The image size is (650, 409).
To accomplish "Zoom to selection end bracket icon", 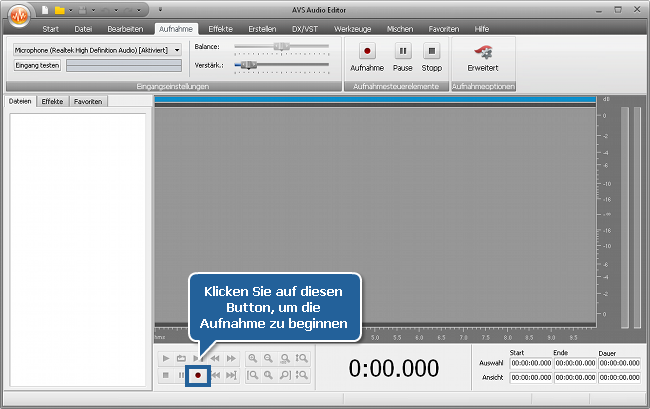I will click(x=285, y=375).
